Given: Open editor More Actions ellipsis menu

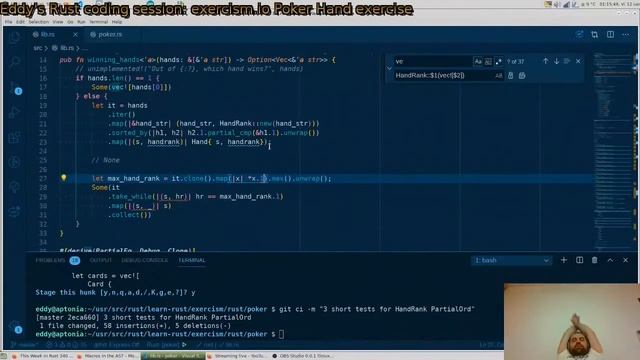Looking at the screenshot, I should (x=626, y=35).
